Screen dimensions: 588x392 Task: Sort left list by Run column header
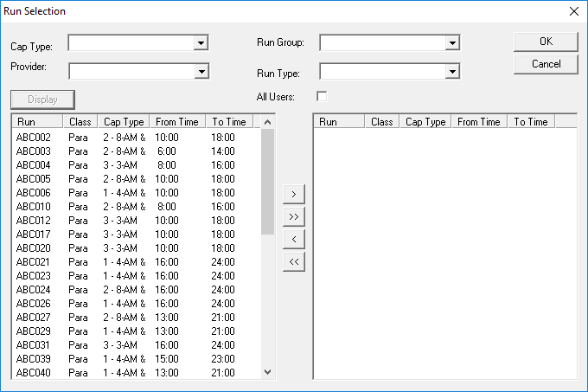point(37,122)
